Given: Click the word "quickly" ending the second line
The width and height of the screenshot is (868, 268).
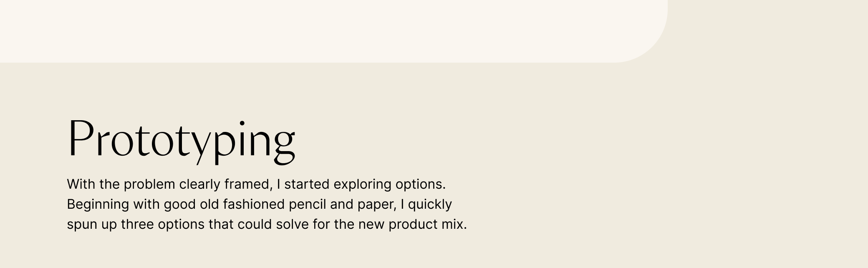Looking at the screenshot, I should click(430, 204).
